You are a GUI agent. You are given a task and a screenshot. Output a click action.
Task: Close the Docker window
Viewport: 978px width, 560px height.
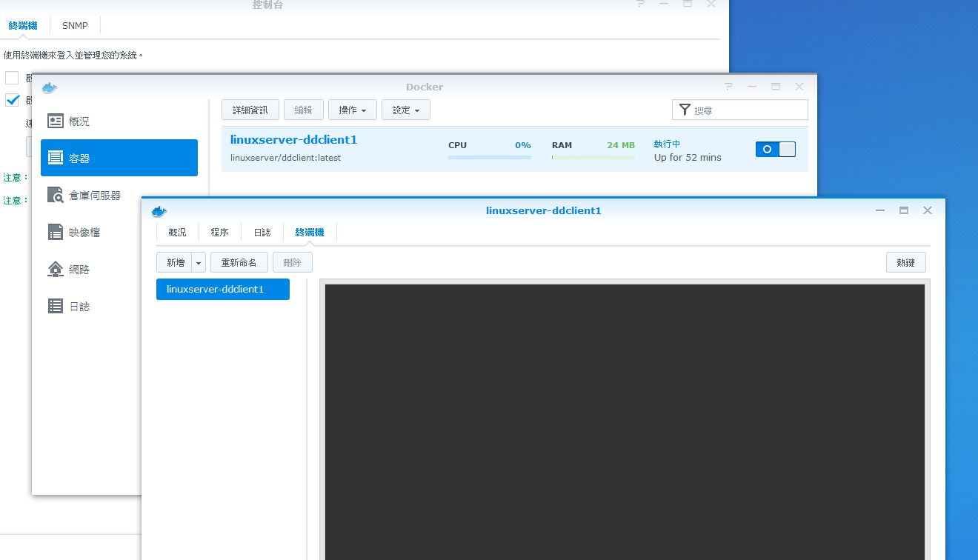point(799,87)
